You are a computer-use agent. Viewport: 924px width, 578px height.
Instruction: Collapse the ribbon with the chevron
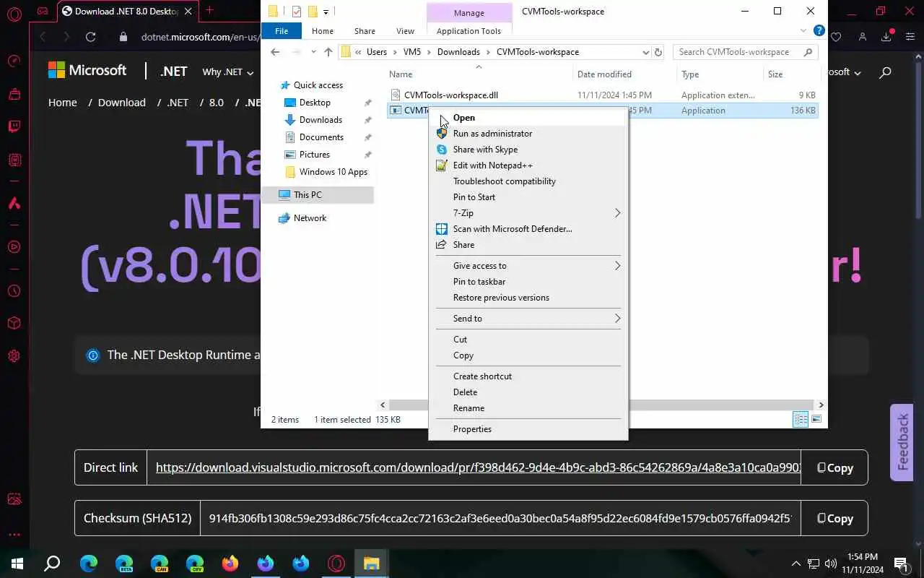803,31
